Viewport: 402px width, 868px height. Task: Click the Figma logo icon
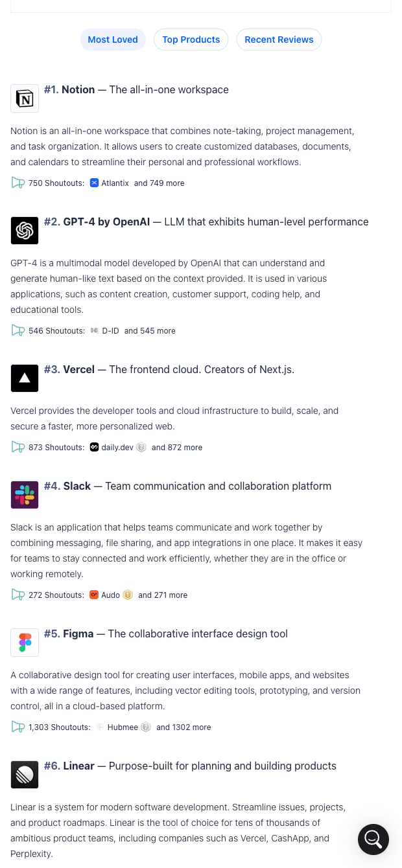(25, 643)
